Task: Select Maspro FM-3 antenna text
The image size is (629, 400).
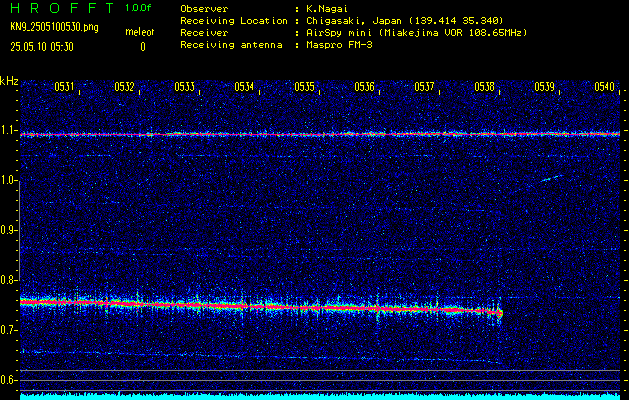Action: tap(339, 45)
